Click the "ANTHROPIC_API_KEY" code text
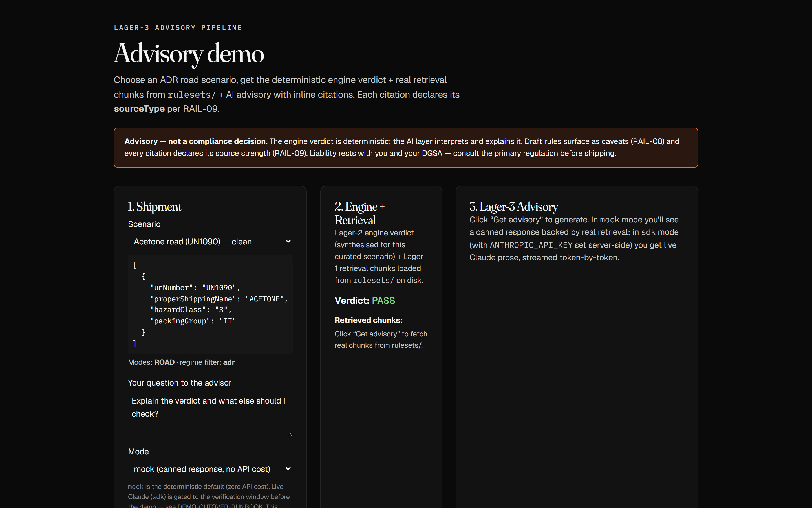The width and height of the screenshot is (812, 508). click(x=531, y=245)
